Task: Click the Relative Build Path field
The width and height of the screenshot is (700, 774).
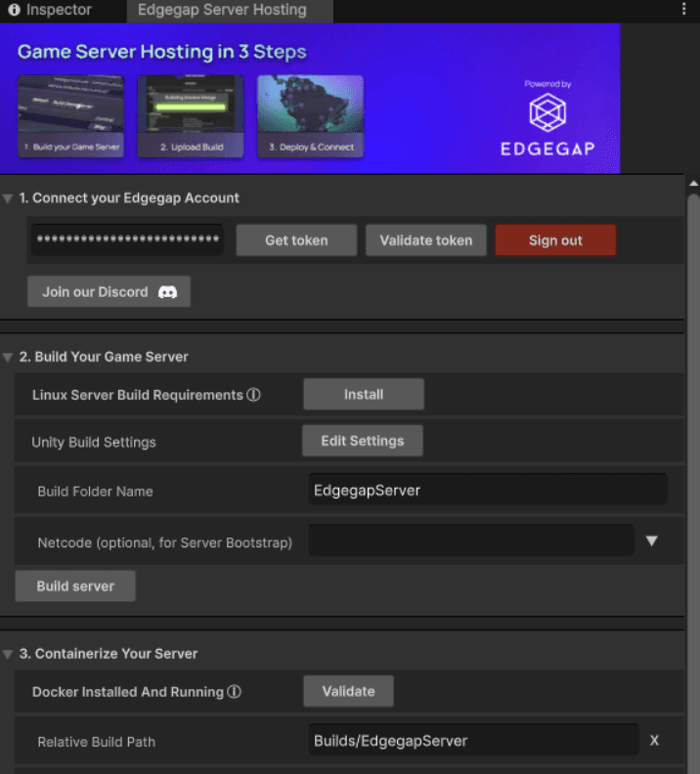Action: 474,740
